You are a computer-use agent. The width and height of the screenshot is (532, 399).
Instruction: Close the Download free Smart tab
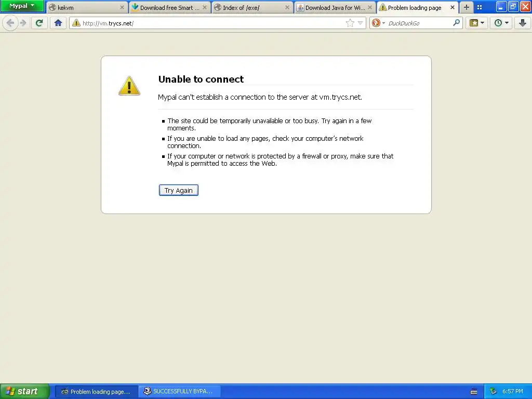tap(205, 7)
